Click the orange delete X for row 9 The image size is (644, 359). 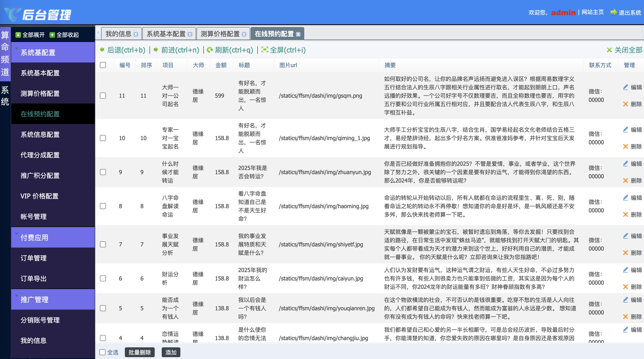(x=625, y=180)
